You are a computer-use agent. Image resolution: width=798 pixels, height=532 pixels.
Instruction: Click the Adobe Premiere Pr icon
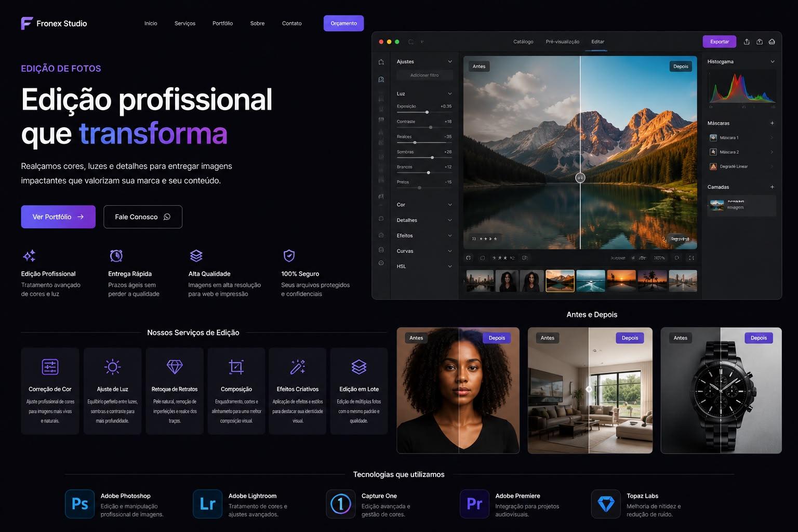pos(474,504)
